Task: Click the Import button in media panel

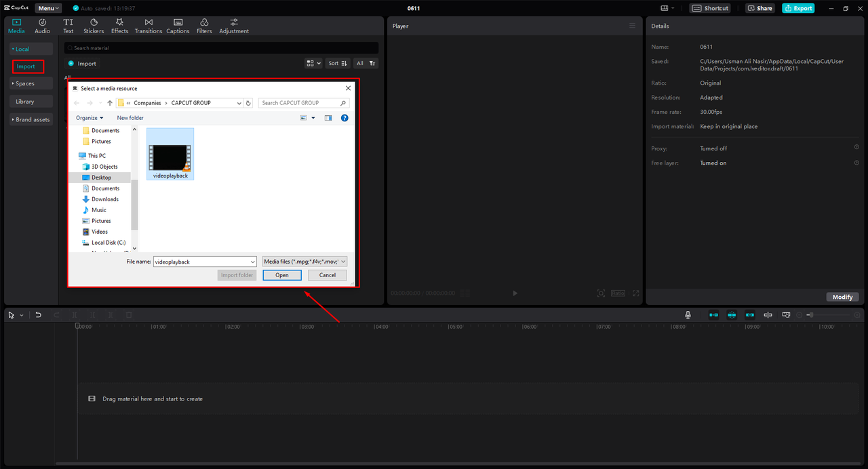Action: coord(82,64)
